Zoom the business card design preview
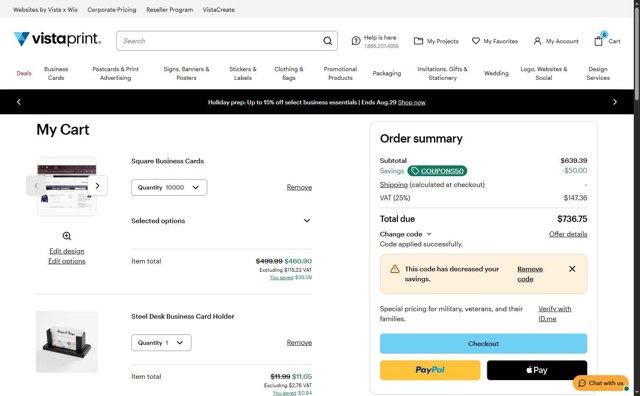Screen dimensions: 640x396 pos(67,236)
